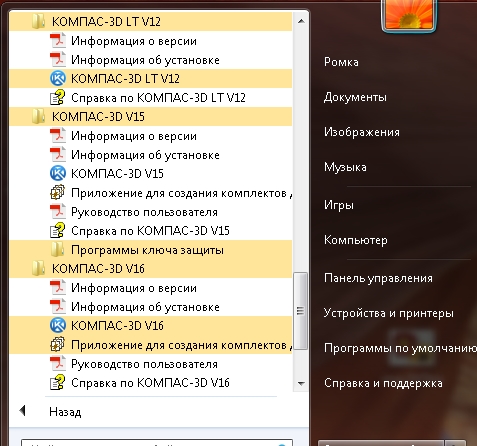The height and width of the screenshot is (446, 477).
Task: Click the Программы ключа защиты folder icon
Action: coord(58,250)
